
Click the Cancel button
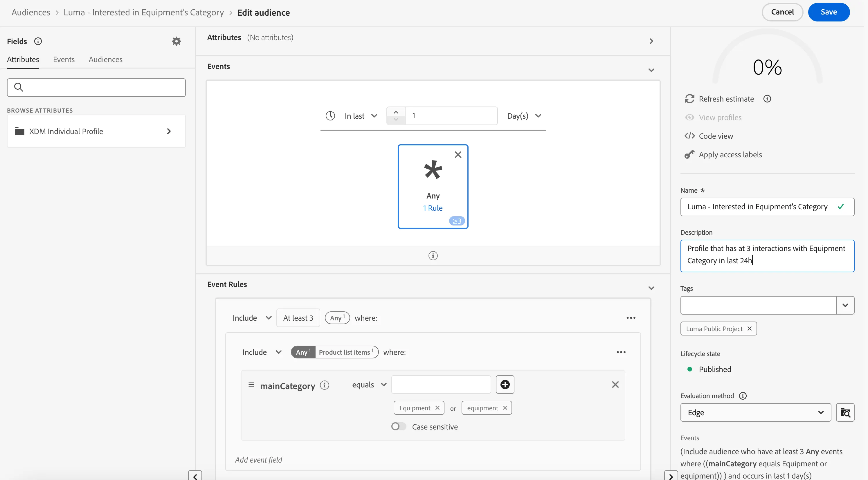(x=782, y=12)
